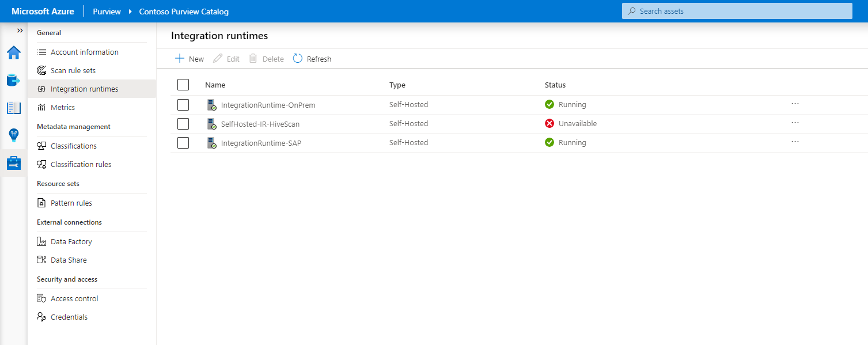Screen dimensions: 868x345
Task: Open the ellipsis menu for SelfHosted-IR-HiveScan
Action: coord(795,122)
